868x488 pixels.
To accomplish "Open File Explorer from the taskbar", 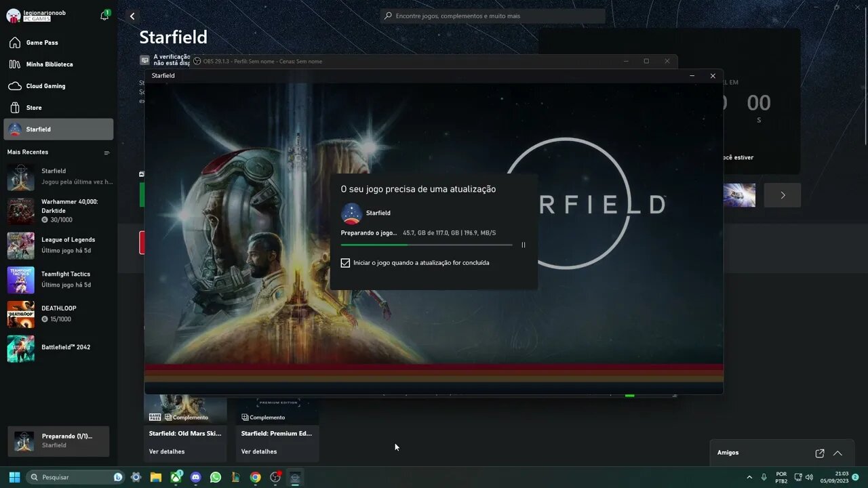I will (156, 477).
